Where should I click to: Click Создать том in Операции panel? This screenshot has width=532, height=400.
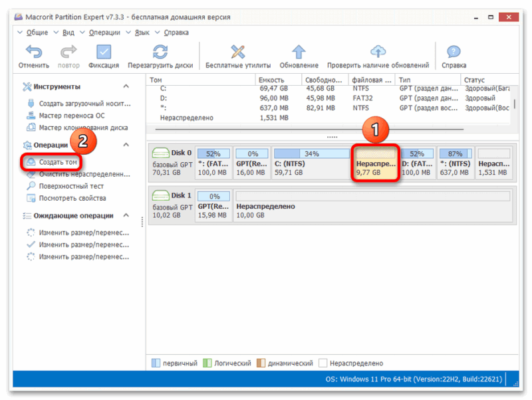(x=58, y=162)
